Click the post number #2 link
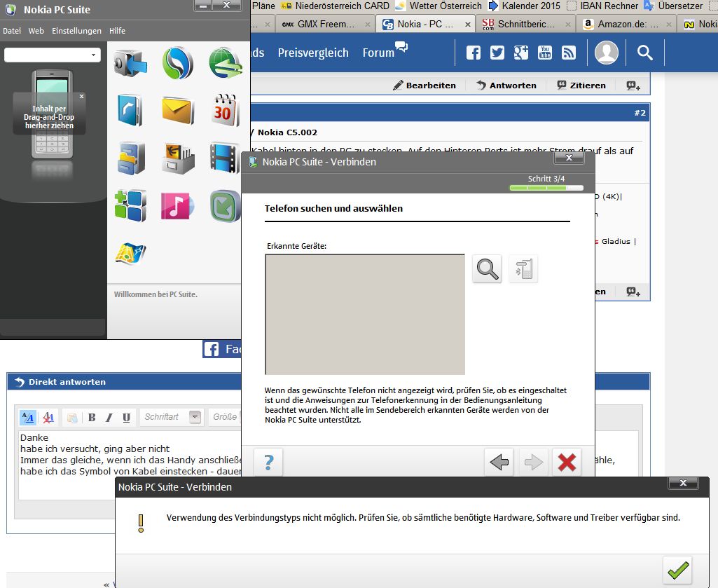Viewport: 718px width, 588px height. [x=640, y=113]
